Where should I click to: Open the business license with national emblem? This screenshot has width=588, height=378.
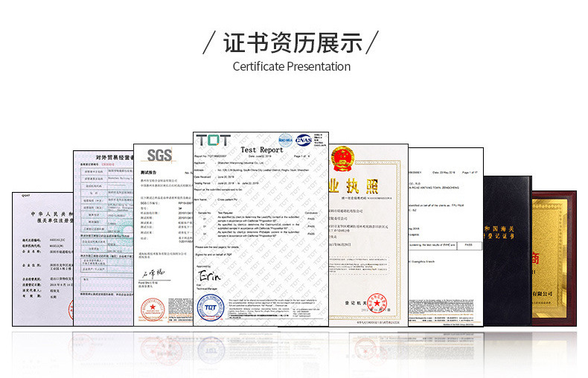coord(368,234)
